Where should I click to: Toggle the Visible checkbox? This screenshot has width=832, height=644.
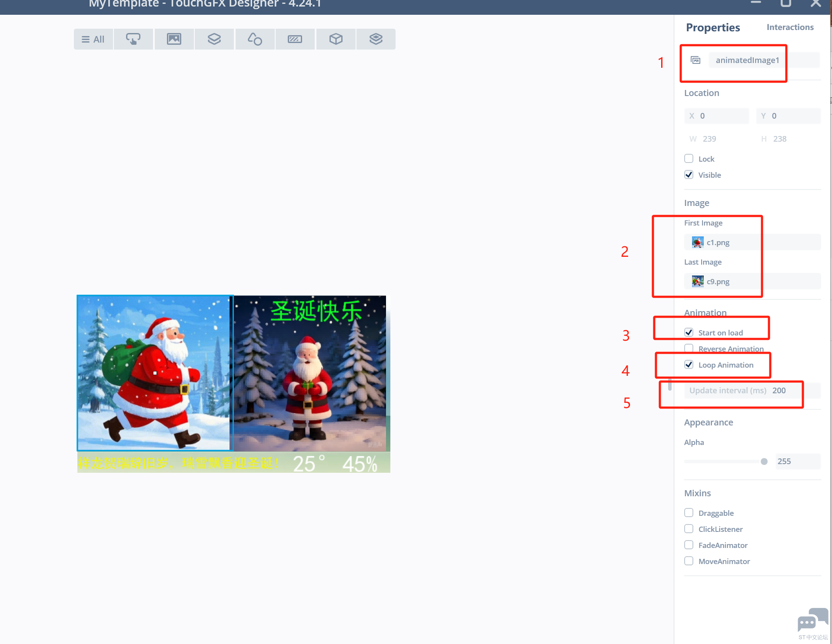[x=689, y=175]
